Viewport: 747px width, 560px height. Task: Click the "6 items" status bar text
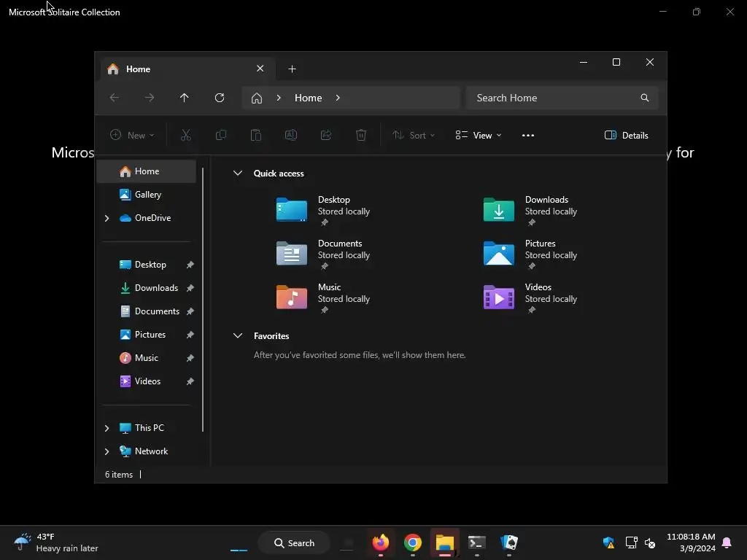coord(119,475)
